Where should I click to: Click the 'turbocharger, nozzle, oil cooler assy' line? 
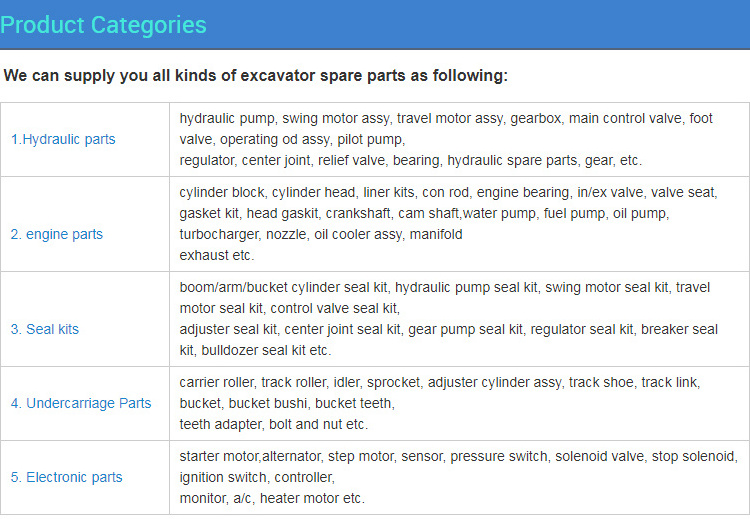[321, 234]
